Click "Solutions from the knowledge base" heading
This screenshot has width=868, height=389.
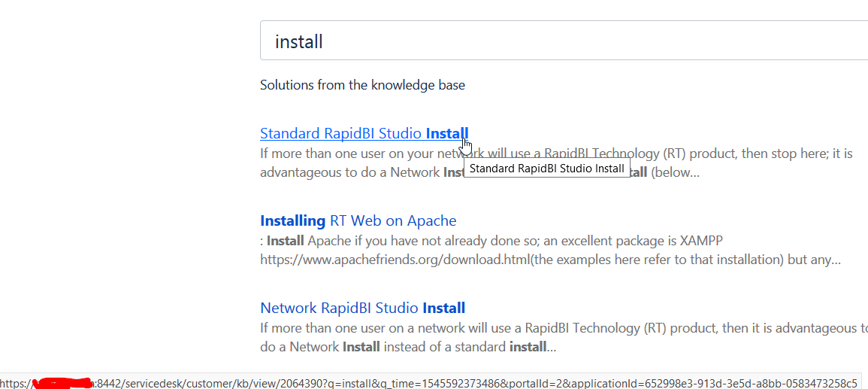362,85
